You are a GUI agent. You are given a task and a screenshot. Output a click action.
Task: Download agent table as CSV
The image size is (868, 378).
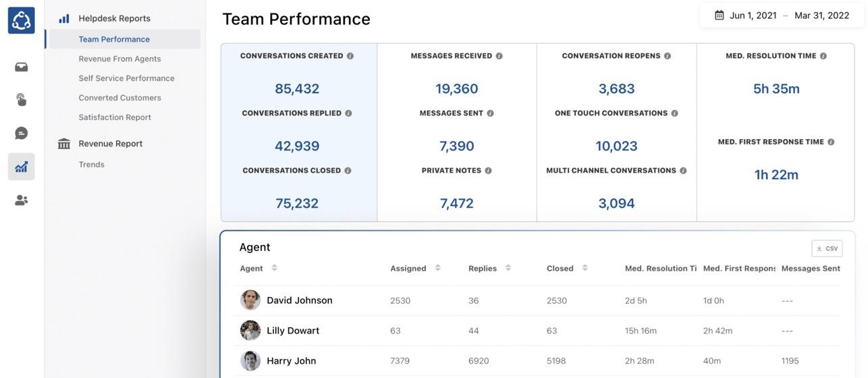click(827, 248)
